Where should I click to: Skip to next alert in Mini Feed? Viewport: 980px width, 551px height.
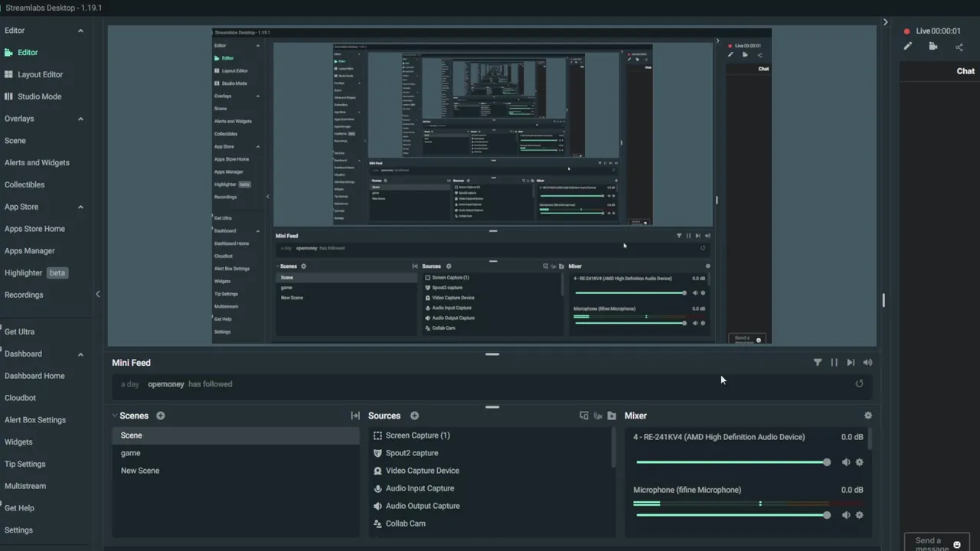(x=851, y=363)
